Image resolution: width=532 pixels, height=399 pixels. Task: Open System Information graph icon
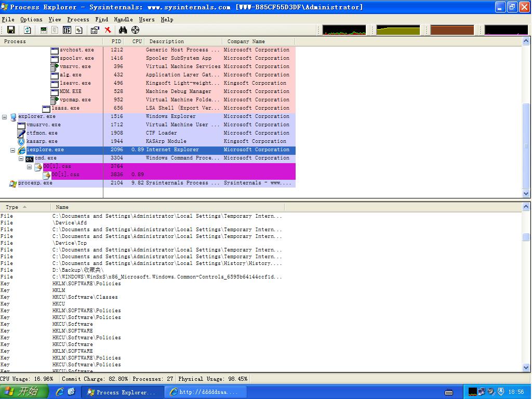(44, 30)
